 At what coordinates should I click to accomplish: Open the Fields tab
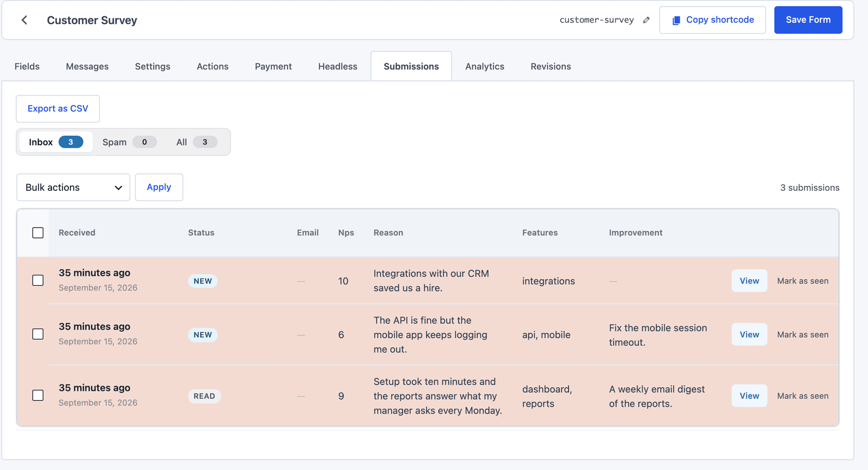pyautogui.click(x=27, y=66)
